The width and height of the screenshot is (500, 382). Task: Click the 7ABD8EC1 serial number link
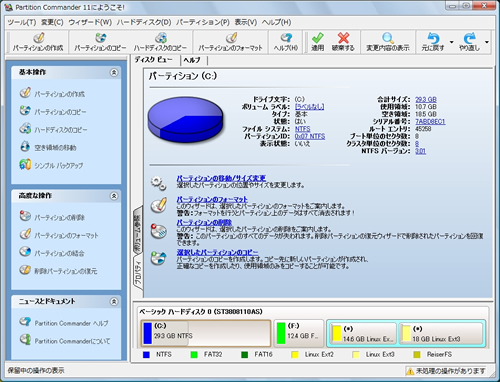(430, 121)
